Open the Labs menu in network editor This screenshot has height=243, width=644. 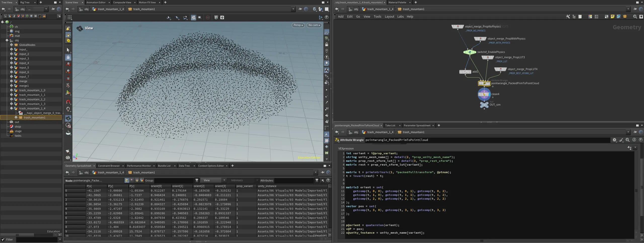pyautogui.click(x=400, y=17)
